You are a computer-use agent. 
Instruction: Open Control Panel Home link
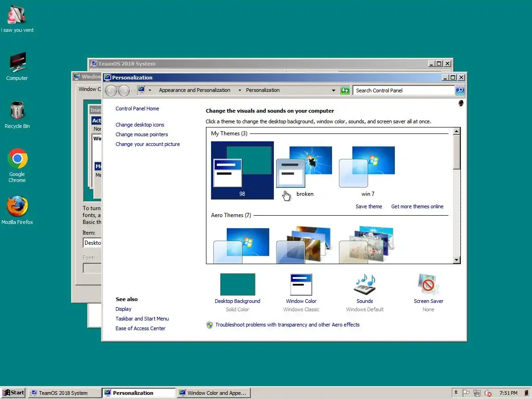tap(137, 109)
